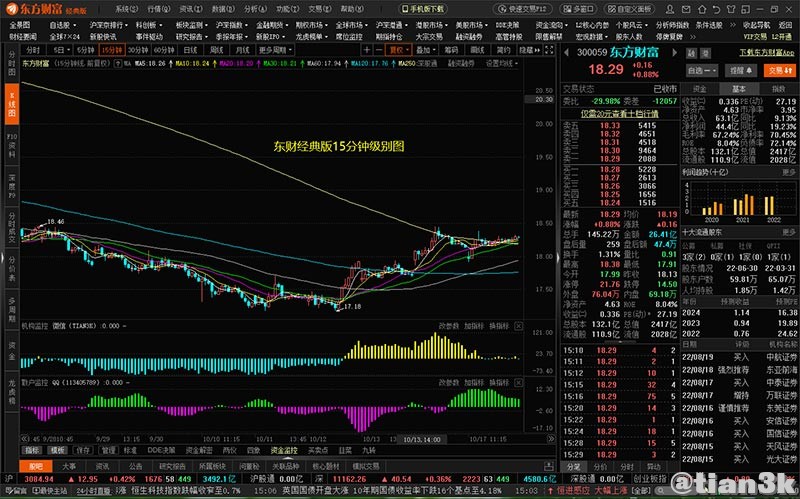Open the 设置均线 dropdown
The height and width of the screenshot is (499, 800).
502,63
